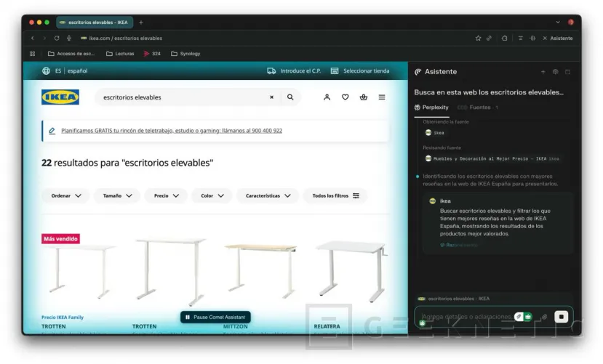Close the Asistente sidebar from toolbar
Screen dimensions: 603x364
tap(558, 38)
